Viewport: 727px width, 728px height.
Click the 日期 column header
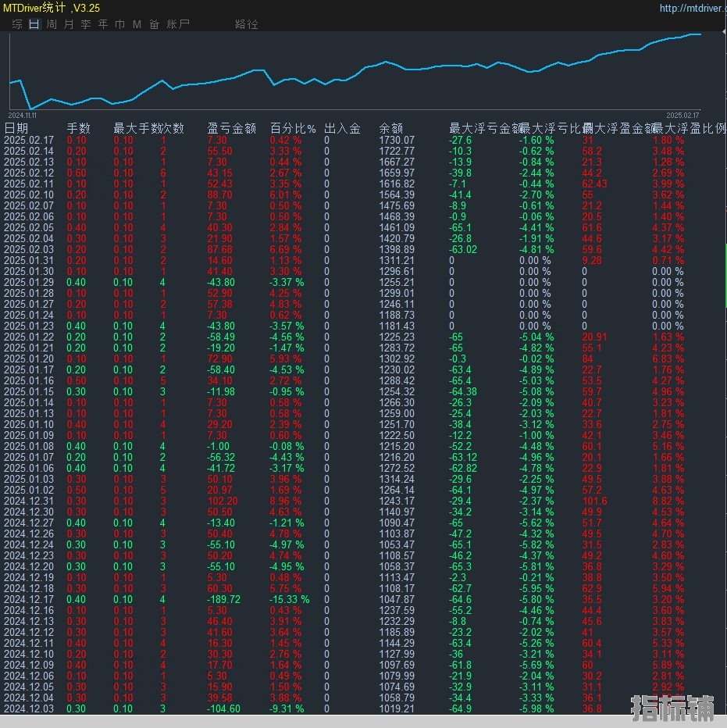16,129
